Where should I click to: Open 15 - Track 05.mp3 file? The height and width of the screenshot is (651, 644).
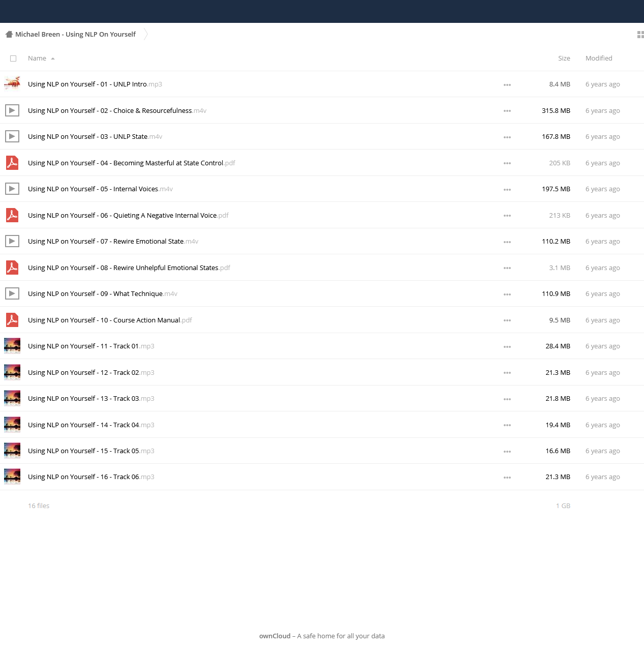tap(91, 451)
